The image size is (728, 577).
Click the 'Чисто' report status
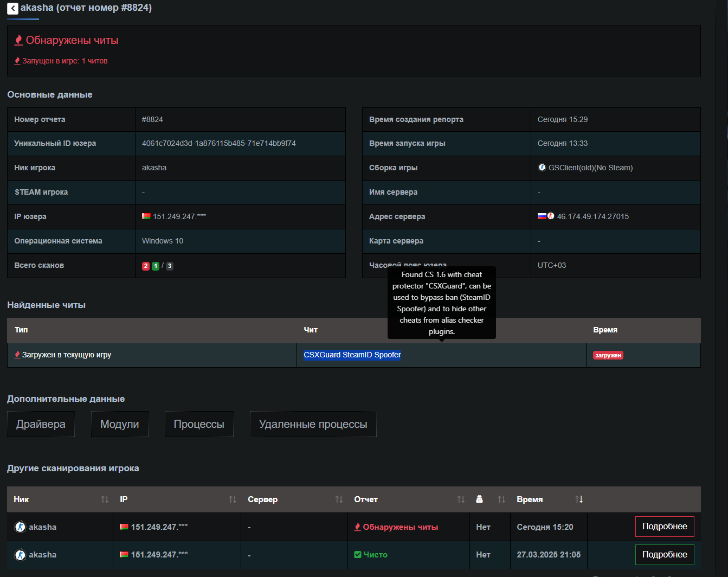(x=376, y=555)
